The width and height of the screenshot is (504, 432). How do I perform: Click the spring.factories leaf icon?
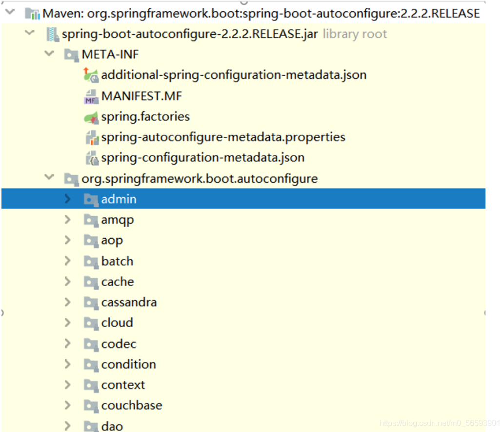pyautogui.click(x=91, y=118)
